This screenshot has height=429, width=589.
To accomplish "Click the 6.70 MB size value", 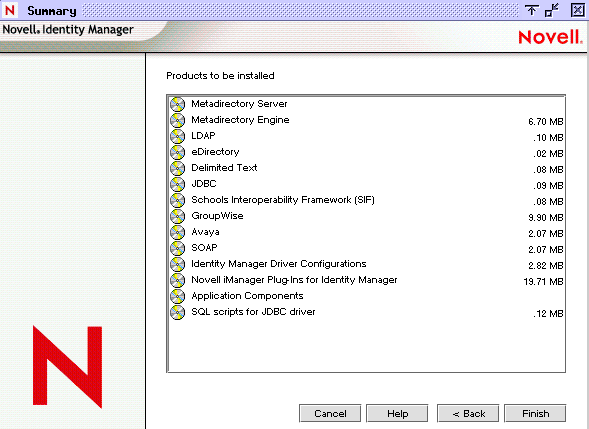I will 545,122.
